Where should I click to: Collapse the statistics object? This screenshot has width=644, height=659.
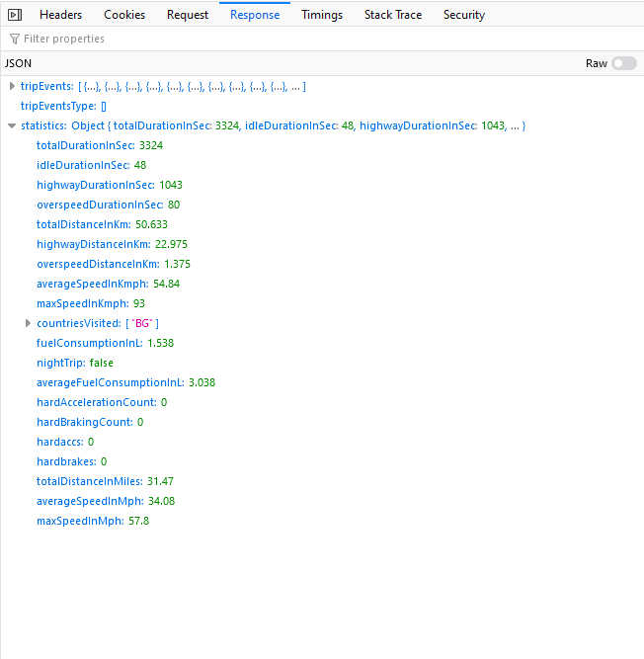click(12, 125)
